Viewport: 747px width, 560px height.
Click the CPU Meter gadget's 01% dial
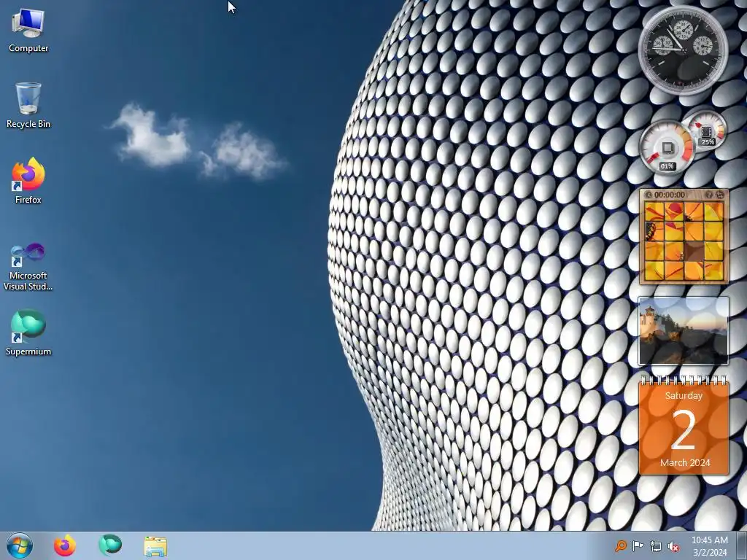(667, 148)
